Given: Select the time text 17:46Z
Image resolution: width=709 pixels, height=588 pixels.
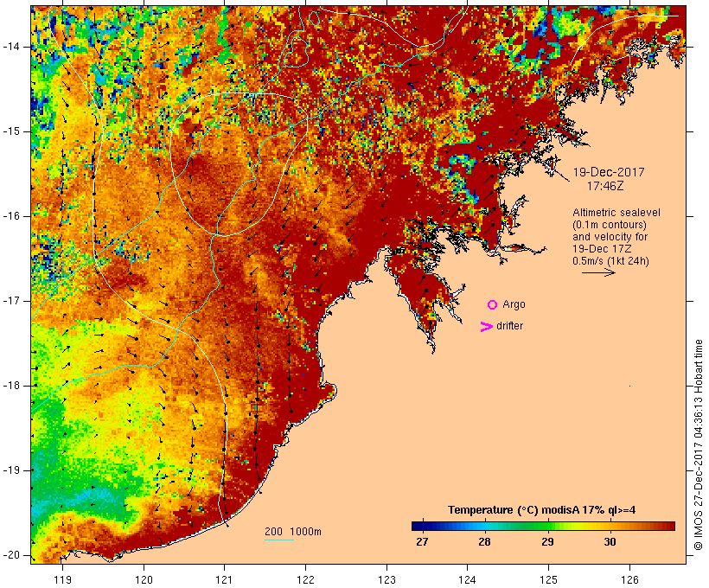Looking at the screenshot, I should [x=605, y=186].
